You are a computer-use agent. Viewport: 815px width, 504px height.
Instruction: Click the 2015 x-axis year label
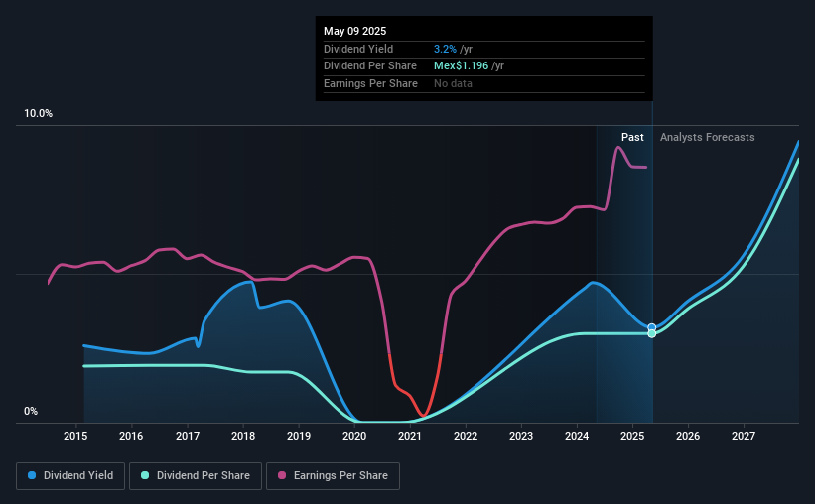(x=75, y=436)
